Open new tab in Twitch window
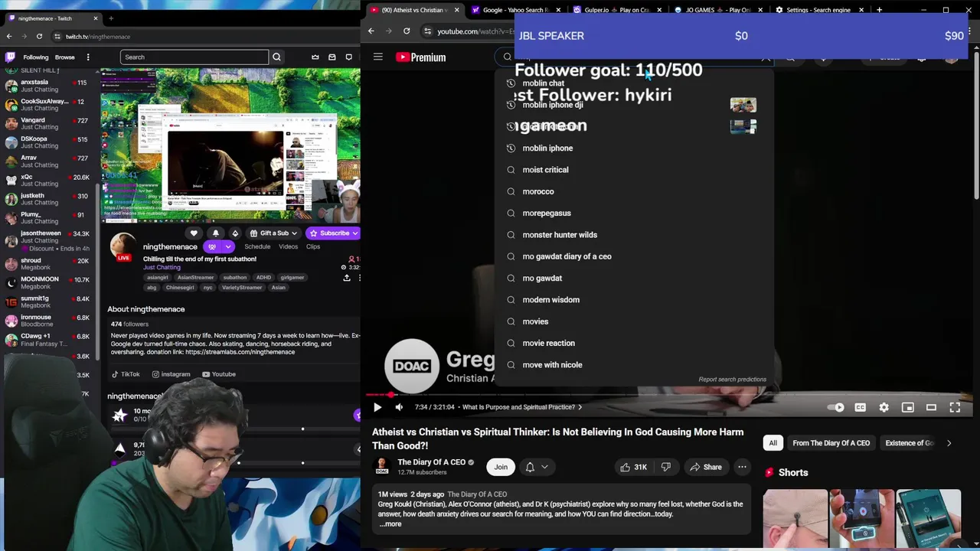Screen dimensions: 980x551 [111, 18]
